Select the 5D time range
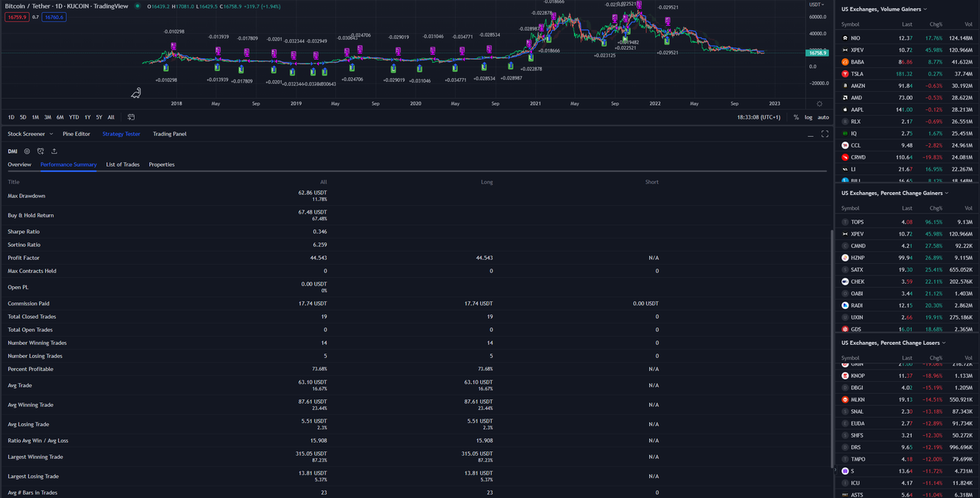The image size is (980, 498). tap(23, 117)
